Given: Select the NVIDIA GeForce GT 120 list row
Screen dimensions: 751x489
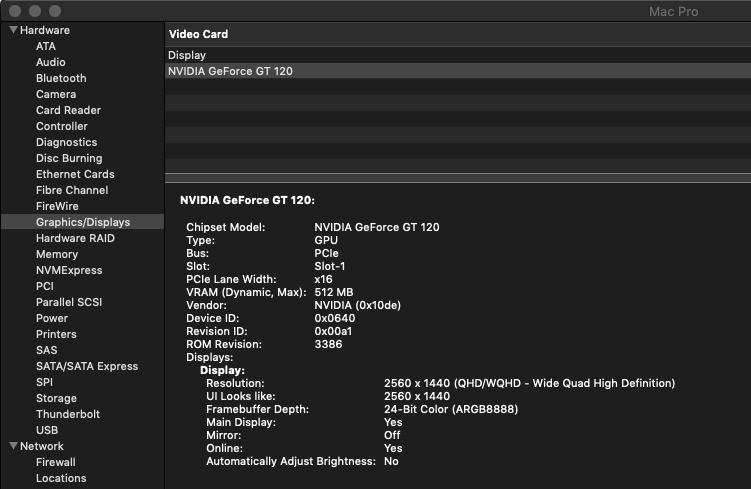Looking at the screenshot, I should (458, 71).
